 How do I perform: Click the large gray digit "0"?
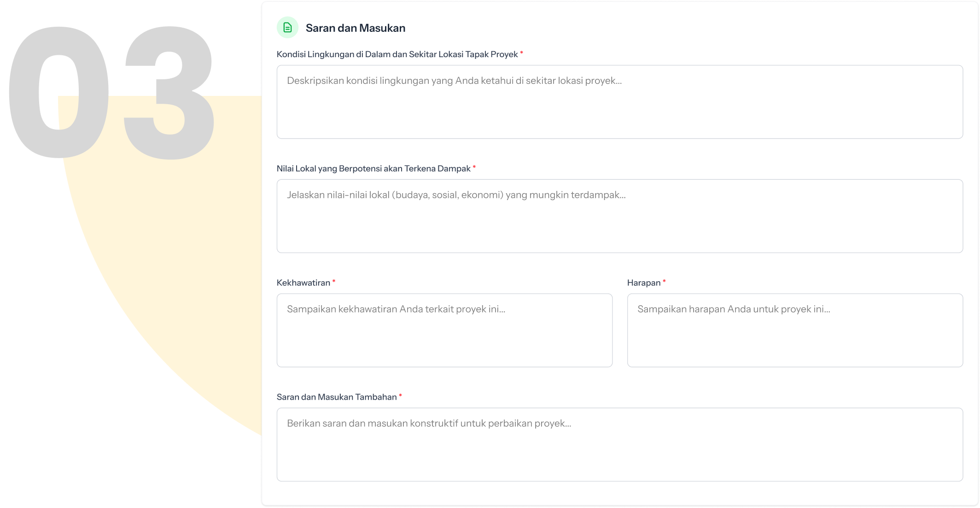(23, 92)
